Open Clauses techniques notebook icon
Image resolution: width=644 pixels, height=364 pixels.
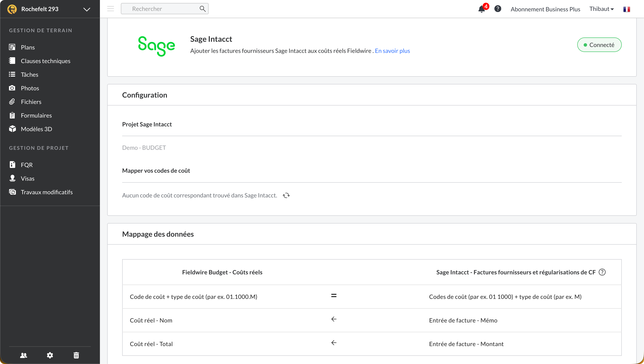[x=12, y=61]
